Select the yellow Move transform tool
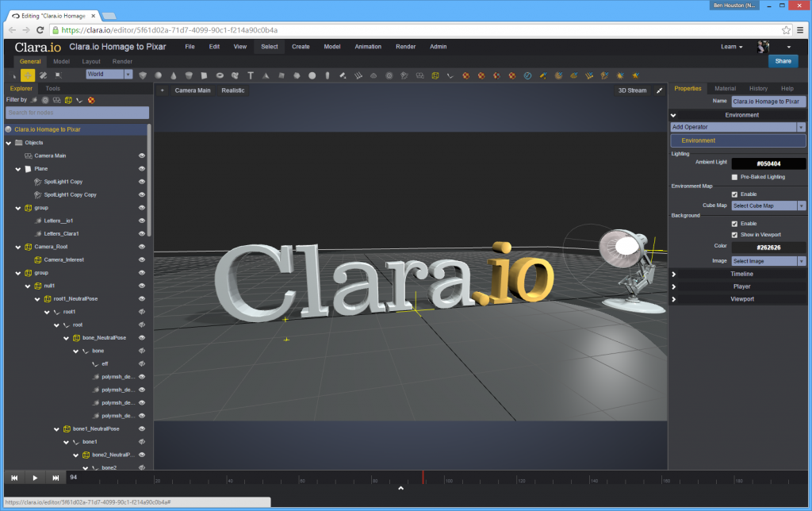Image resolution: width=812 pixels, height=511 pixels. [28, 75]
